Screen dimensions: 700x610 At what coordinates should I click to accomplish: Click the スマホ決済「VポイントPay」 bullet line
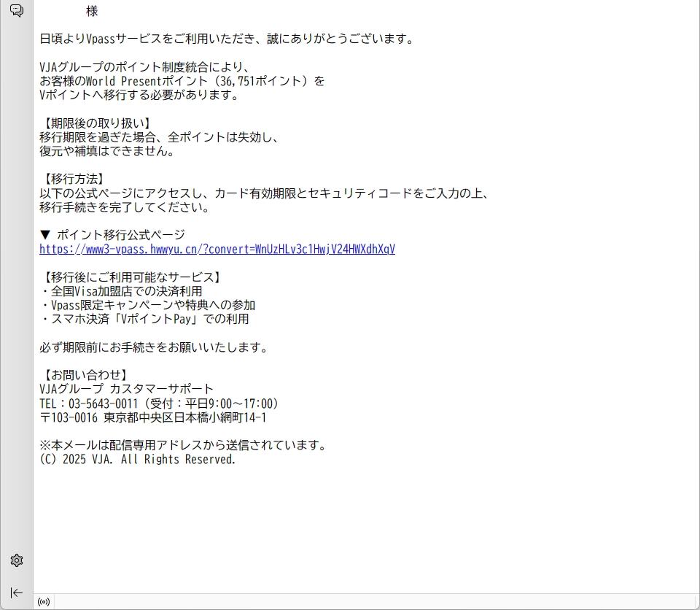[x=144, y=319]
